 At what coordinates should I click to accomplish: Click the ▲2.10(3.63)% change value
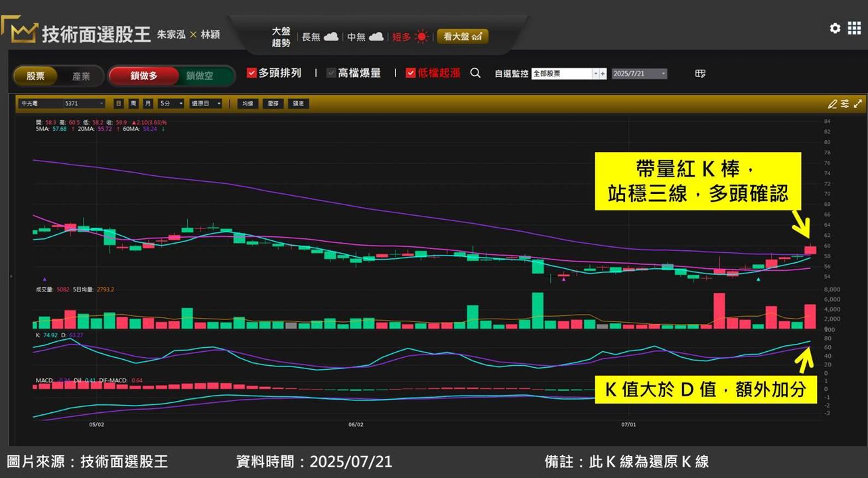149,122
